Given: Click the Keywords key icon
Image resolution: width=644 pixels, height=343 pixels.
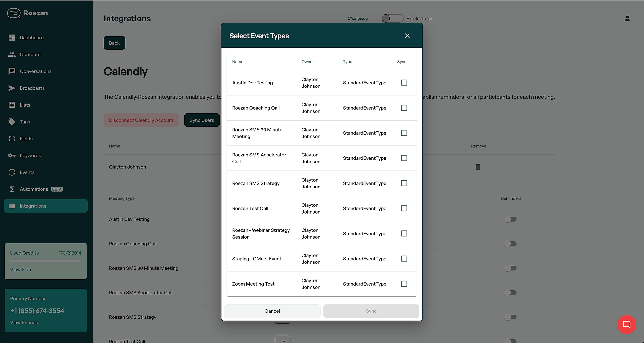Looking at the screenshot, I should point(12,155).
